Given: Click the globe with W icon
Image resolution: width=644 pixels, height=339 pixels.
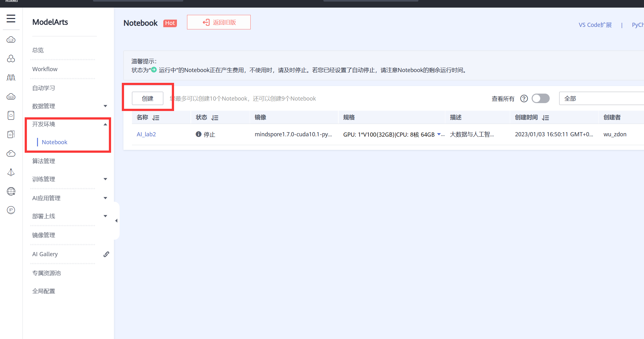Looking at the screenshot, I should click(x=11, y=191).
